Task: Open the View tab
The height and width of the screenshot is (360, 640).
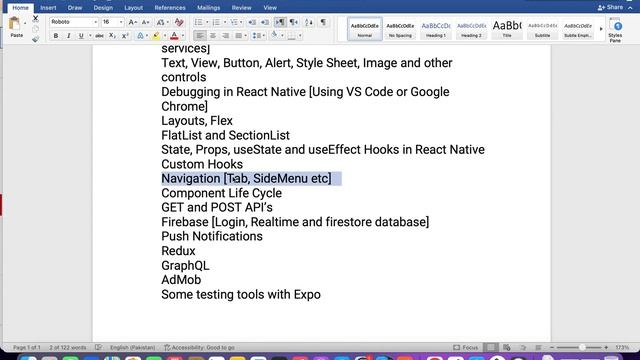Action: click(x=270, y=8)
